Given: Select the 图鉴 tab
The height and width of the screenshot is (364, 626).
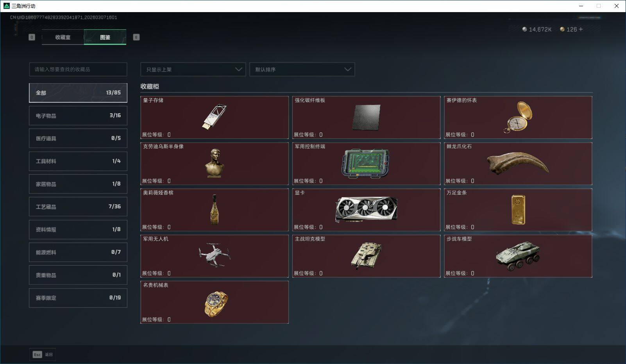Looking at the screenshot, I should (105, 37).
